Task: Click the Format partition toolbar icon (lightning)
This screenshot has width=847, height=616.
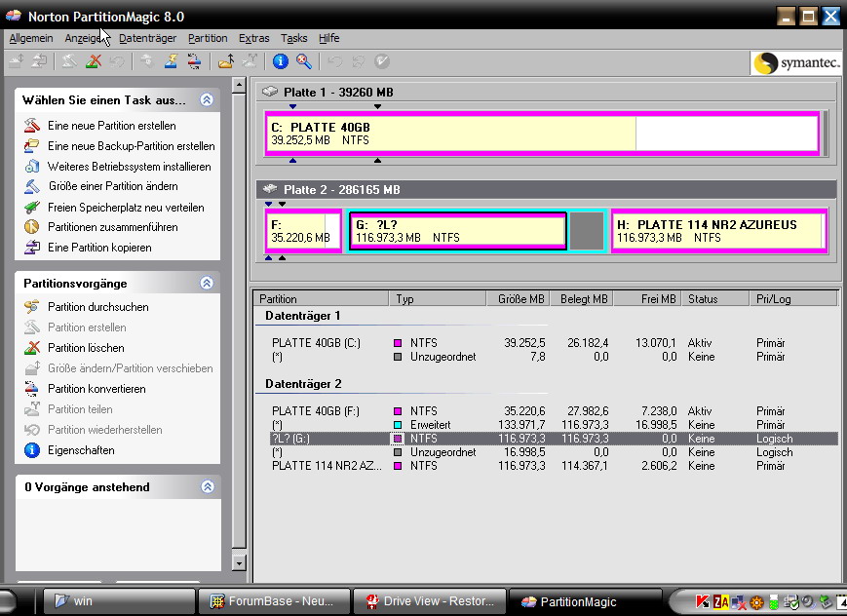Action: tap(171, 61)
